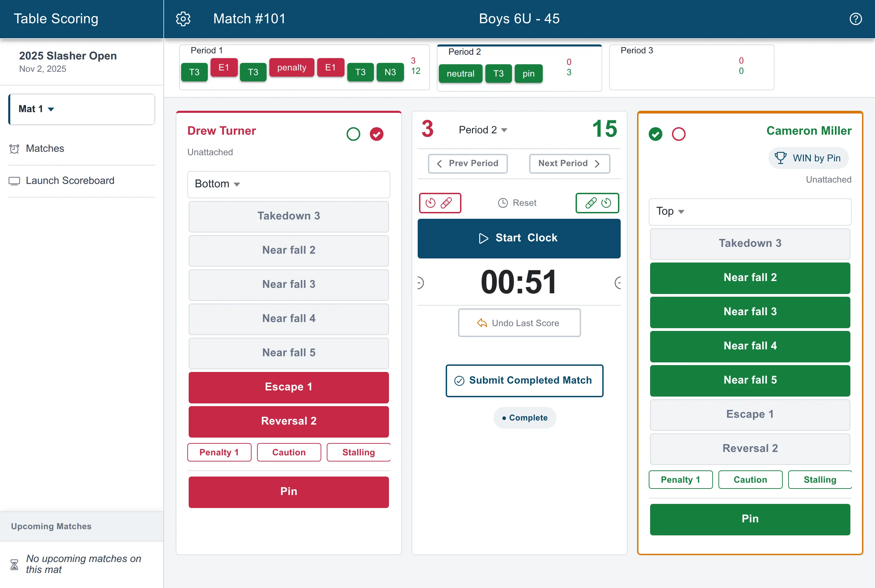Record a red Pin for Drew Turner
The height and width of the screenshot is (588, 875).
click(289, 492)
